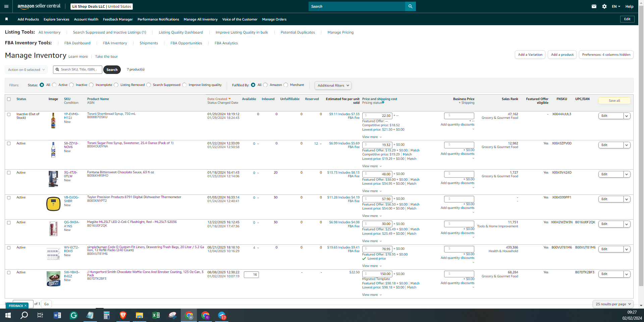Screen dimensions: 644x322
Task: Click the Maglite flashlight product image
Action: coord(53,229)
